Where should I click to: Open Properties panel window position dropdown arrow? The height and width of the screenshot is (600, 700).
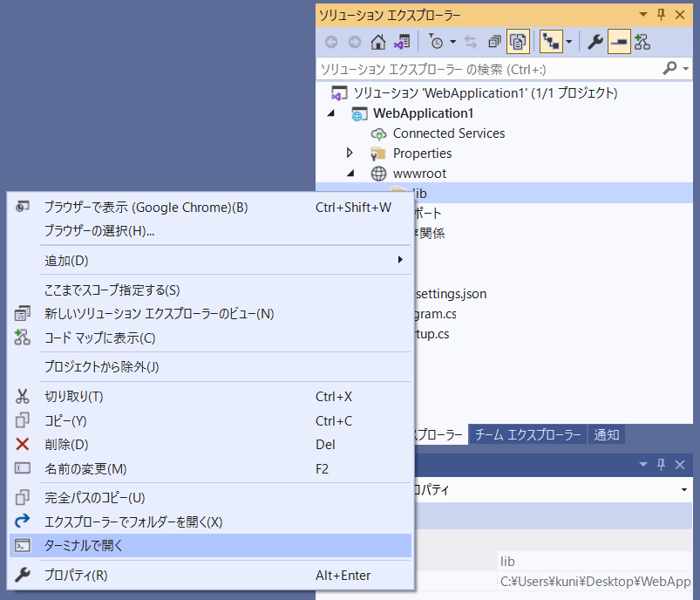(x=643, y=465)
